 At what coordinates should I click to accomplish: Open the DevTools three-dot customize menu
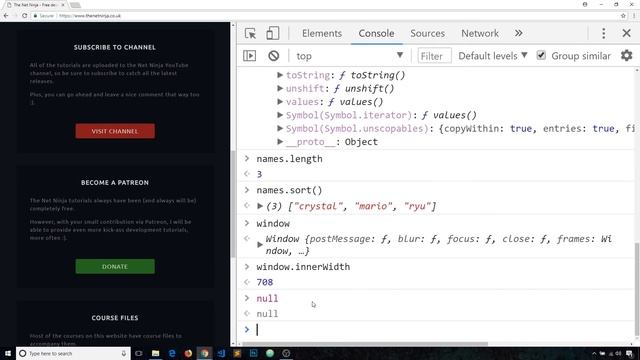(604, 33)
